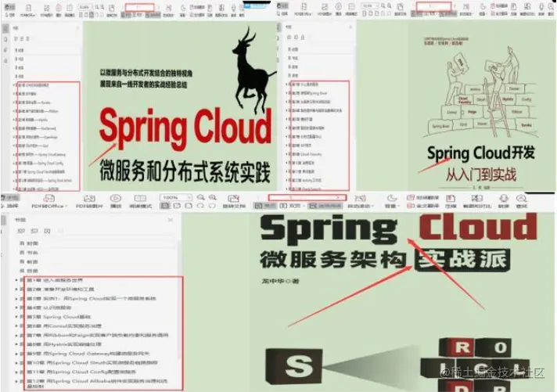
Task: Select 第4章 认识微服务 bookmark text
Action: 49,307
